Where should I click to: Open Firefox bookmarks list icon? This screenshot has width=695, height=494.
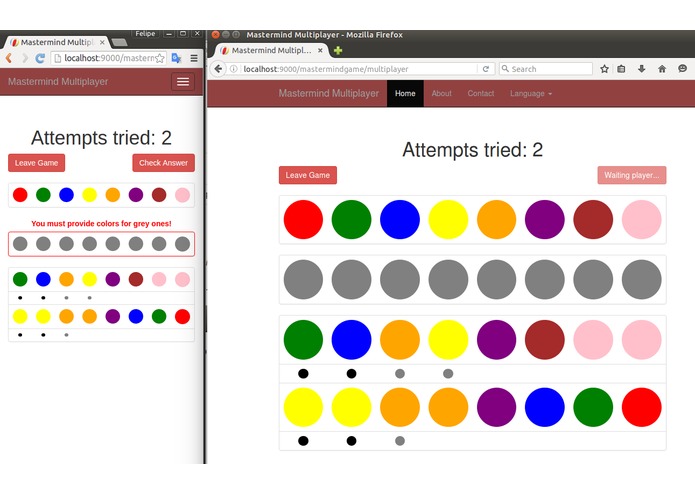click(621, 69)
